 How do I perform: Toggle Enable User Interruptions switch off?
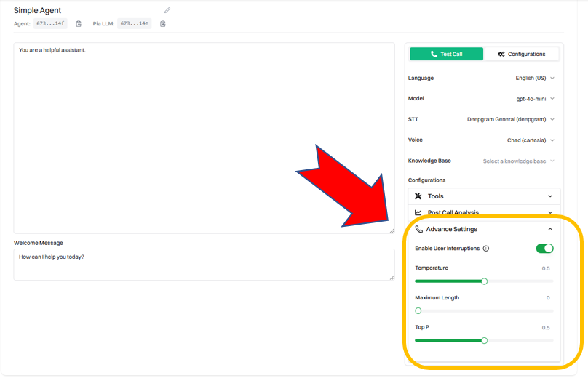544,249
